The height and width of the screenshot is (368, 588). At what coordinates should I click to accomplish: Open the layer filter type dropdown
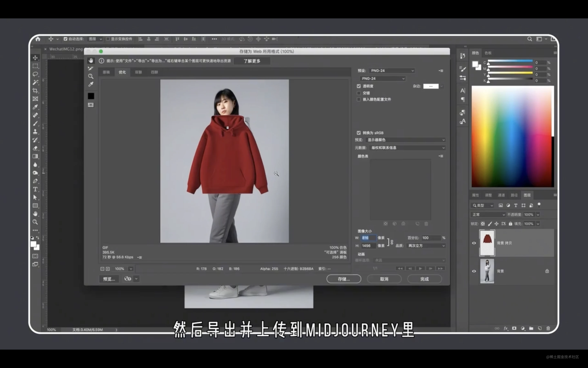pyautogui.click(x=483, y=205)
